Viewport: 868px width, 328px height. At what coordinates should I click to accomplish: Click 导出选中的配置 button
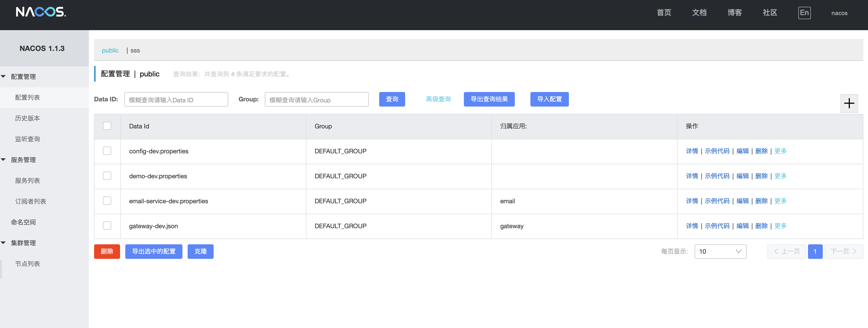pos(154,252)
